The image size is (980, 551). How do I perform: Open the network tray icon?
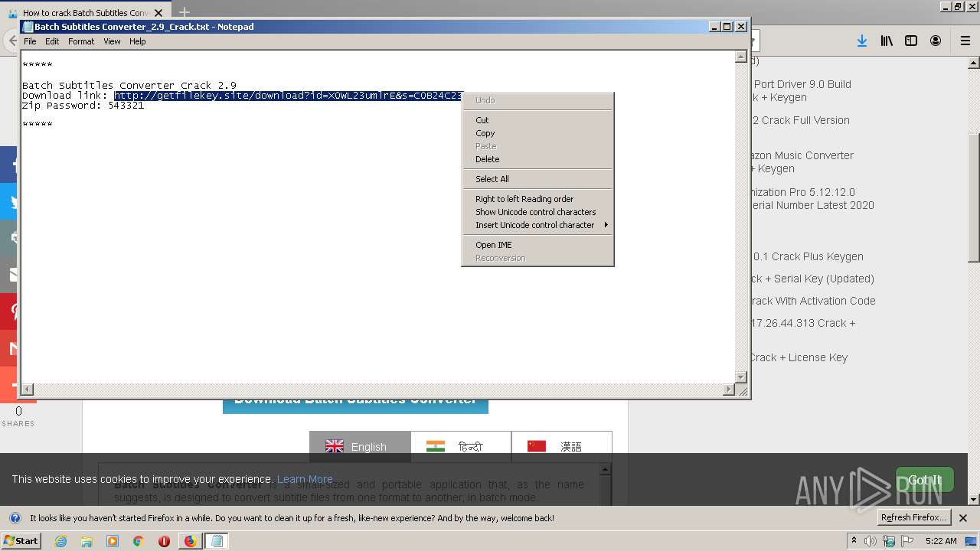click(x=889, y=541)
